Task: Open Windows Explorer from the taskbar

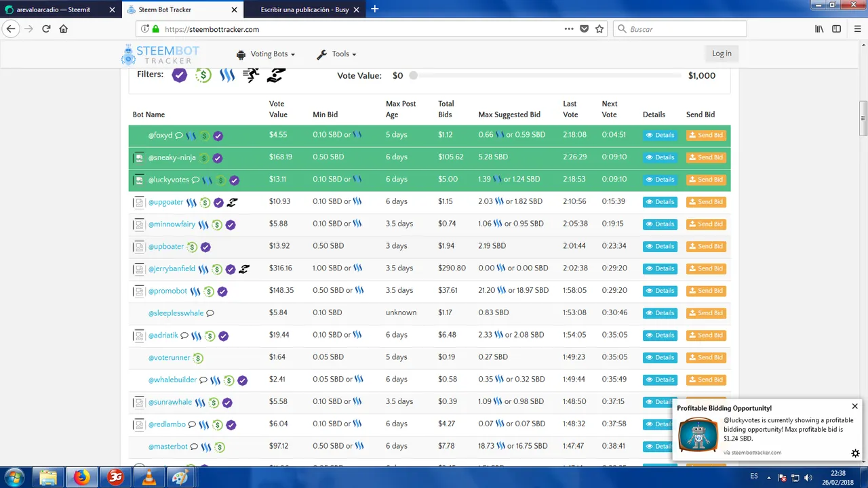Action: 48,478
